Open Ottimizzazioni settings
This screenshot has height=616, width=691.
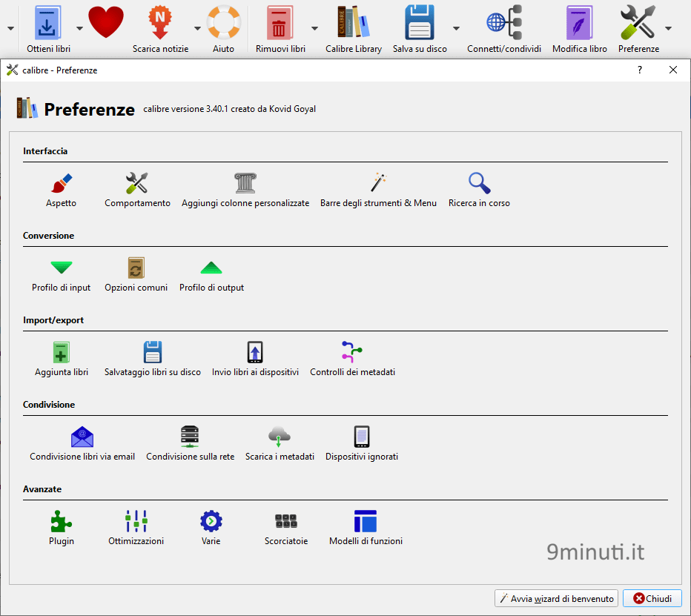(x=136, y=528)
